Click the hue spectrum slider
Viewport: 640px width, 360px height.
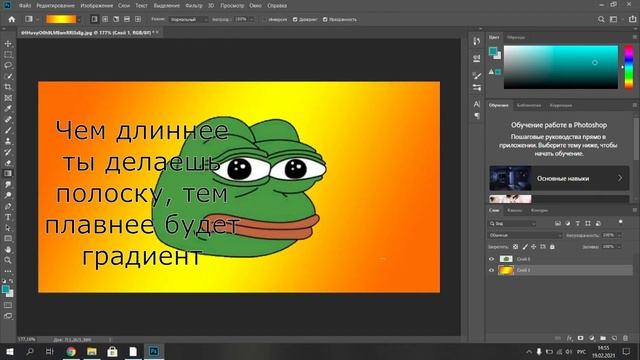(x=629, y=67)
